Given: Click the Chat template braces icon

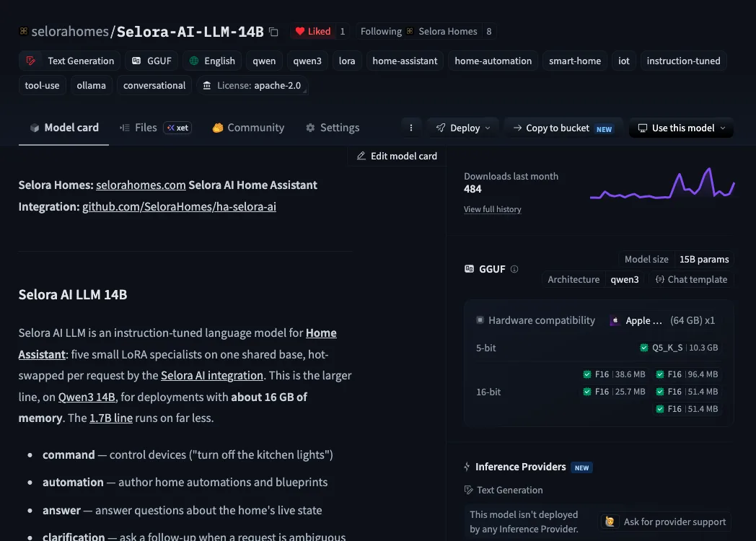Looking at the screenshot, I should pyautogui.click(x=659, y=279).
